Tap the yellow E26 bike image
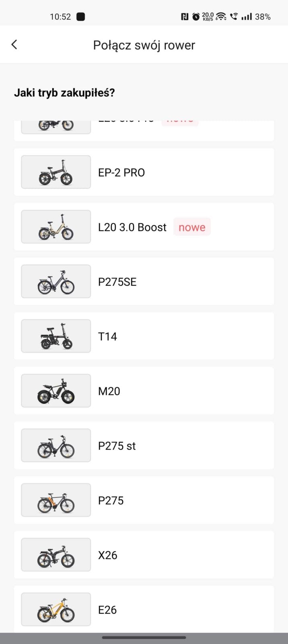 (x=56, y=610)
